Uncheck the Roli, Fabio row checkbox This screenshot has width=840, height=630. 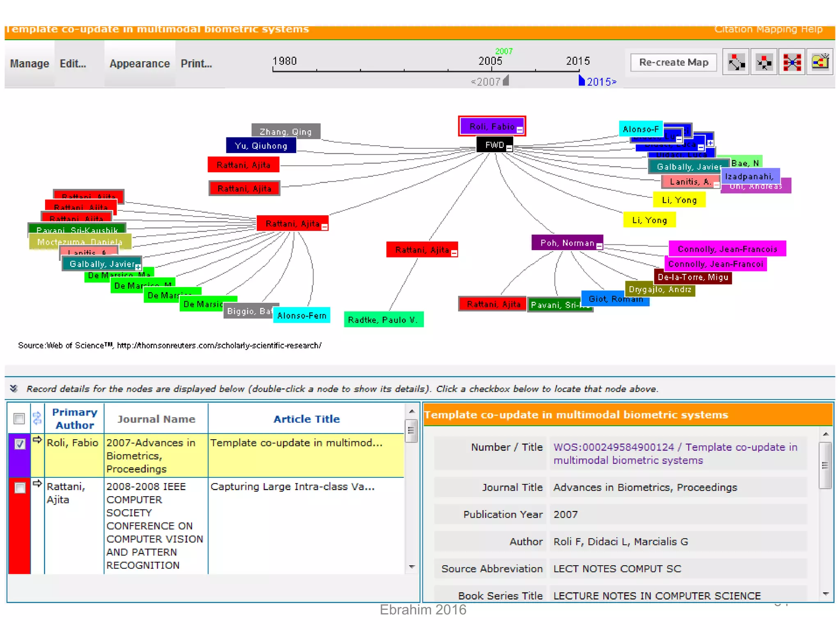20,444
